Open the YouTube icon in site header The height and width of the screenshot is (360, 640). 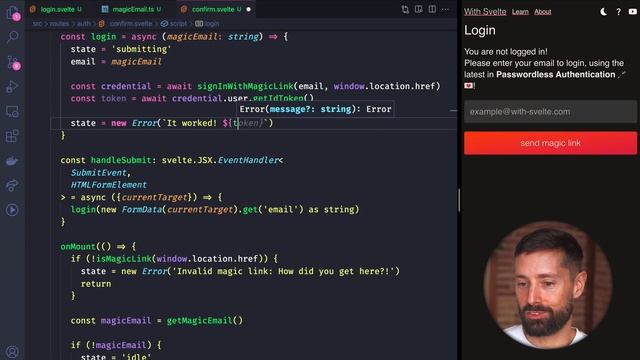[633, 12]
